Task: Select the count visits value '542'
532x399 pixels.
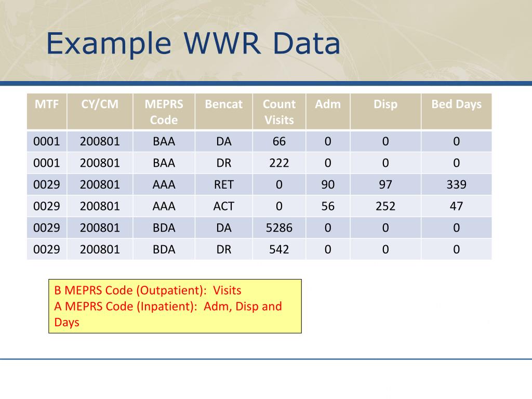Action: [x=279, y=249]
